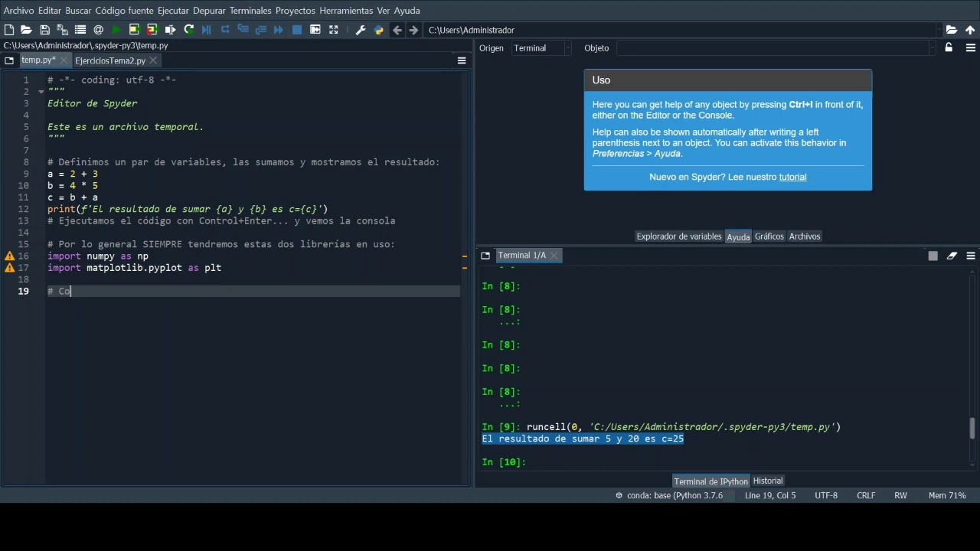Run current cell toolbar icon
The width and height of the screenshot is (980, 551).
(x=134, y=30)
